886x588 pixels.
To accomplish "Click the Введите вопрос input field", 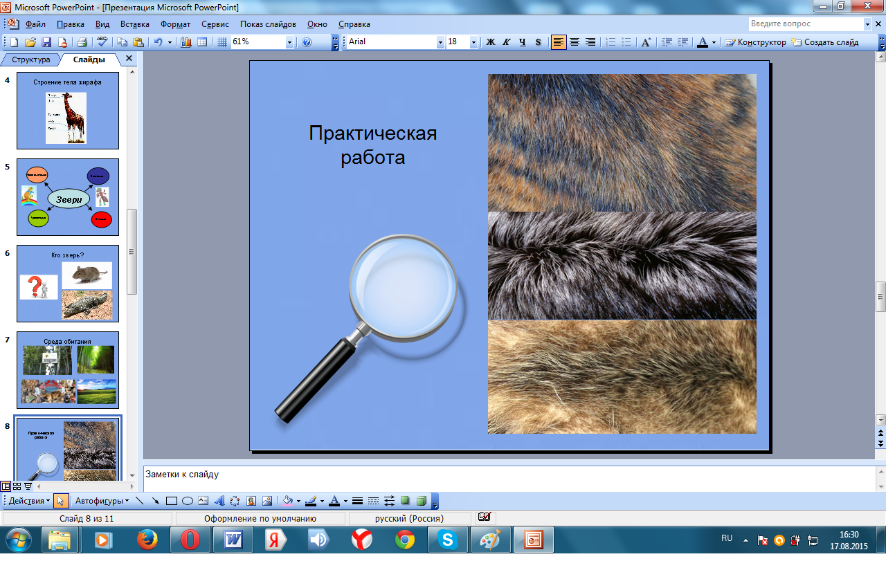I will click(x=806, y=24).
